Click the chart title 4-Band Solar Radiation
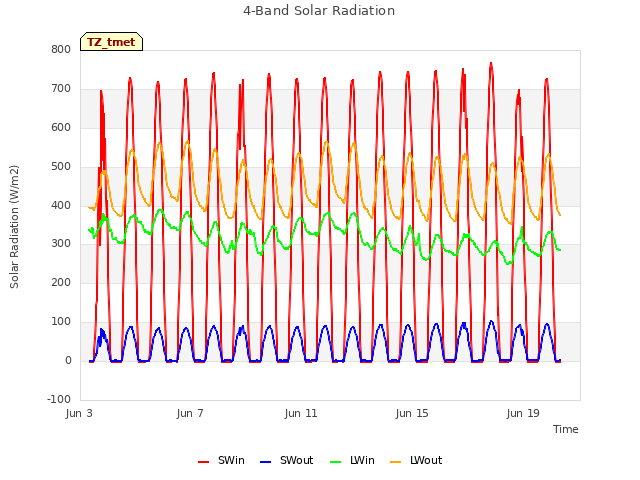The image size is (640, 480). point(319,11)
